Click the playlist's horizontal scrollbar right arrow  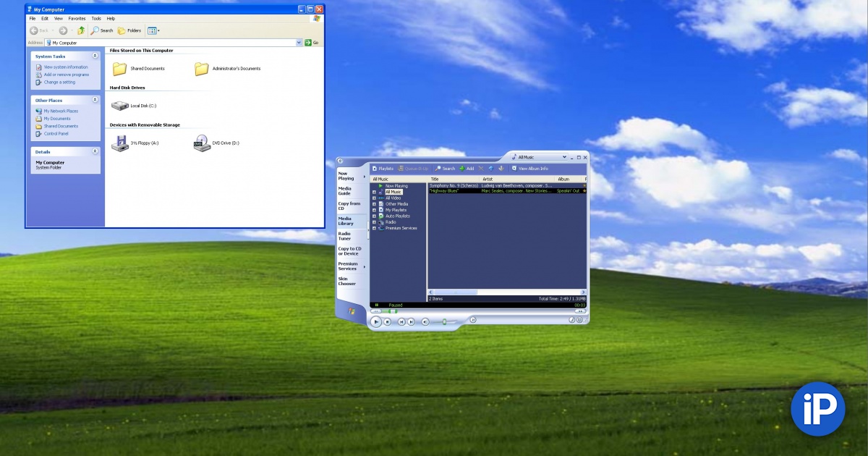pos(584,292)
